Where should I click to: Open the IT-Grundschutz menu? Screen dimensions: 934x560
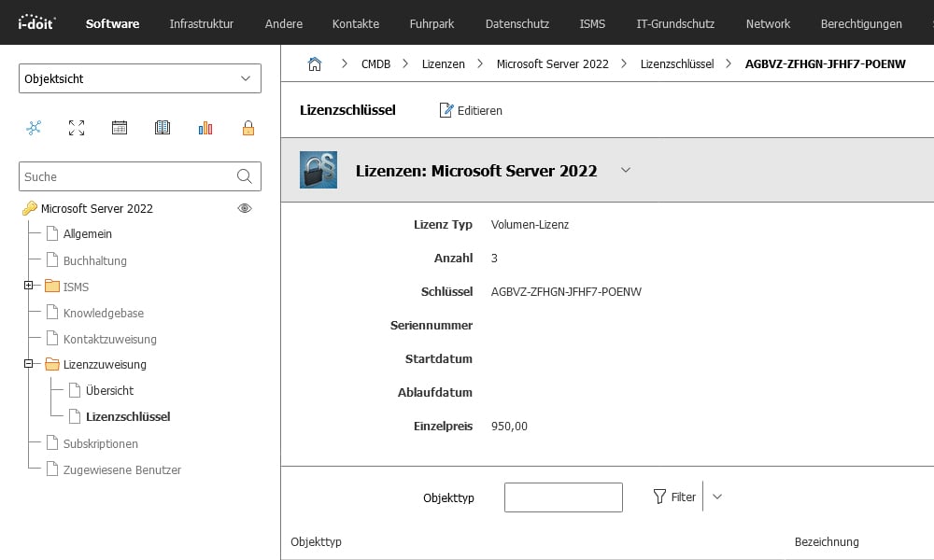click(675, 24)
